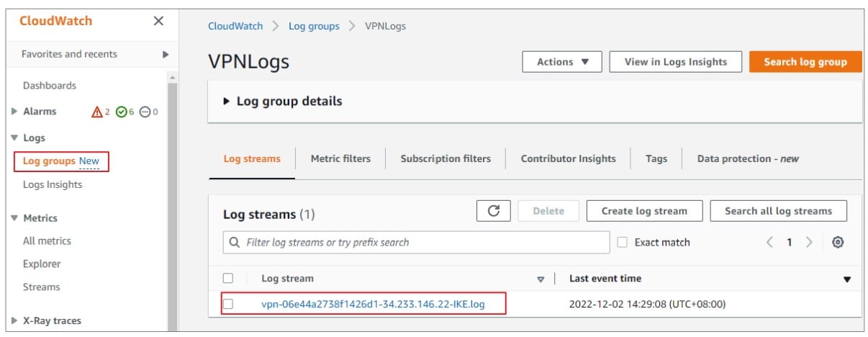Go to previous page of log streams
This screenshot has width=868, height=337.
[769, 243]
